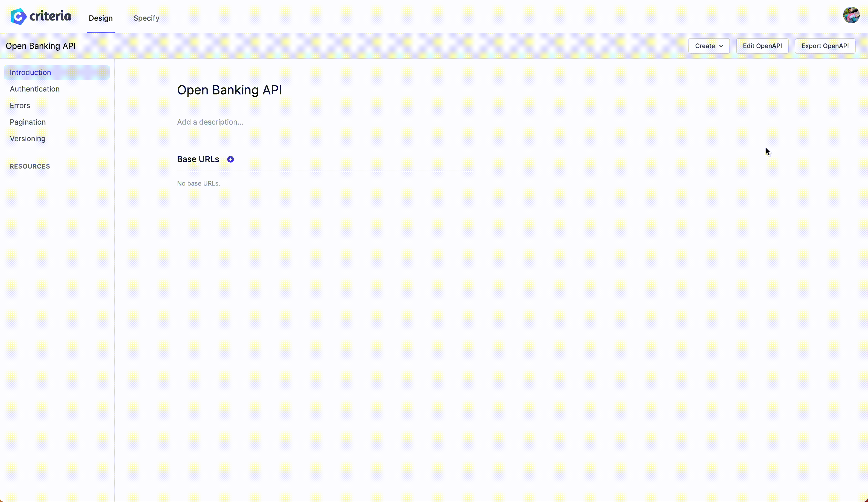
Task: Click the Base URLs heading
Action: 198,159
